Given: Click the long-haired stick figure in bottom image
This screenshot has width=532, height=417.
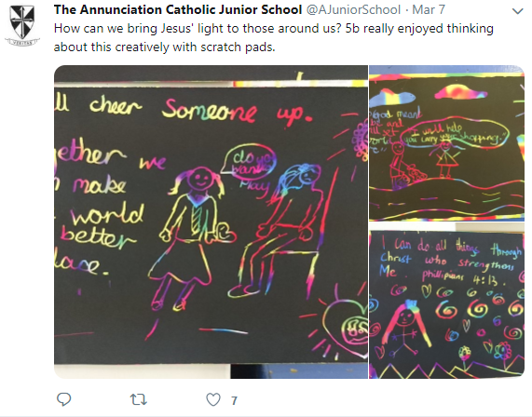Looking at the screenshot, I should click(405, 329).
